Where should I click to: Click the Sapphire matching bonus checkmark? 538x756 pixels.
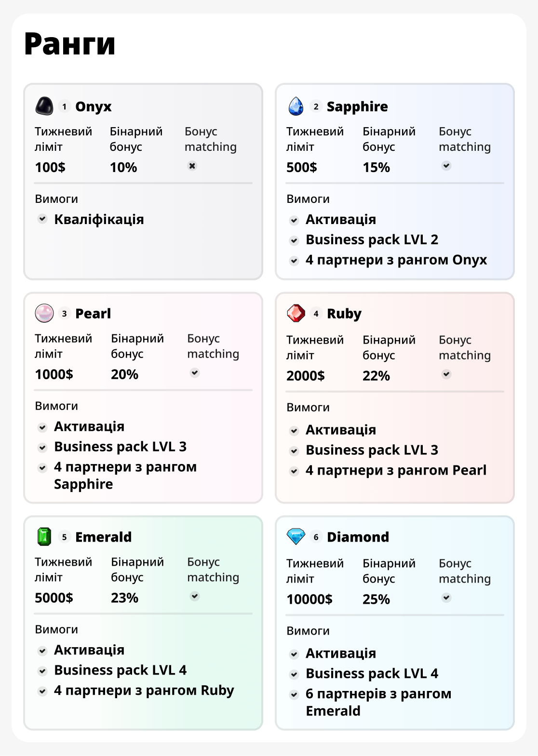(x=446, y=166)
